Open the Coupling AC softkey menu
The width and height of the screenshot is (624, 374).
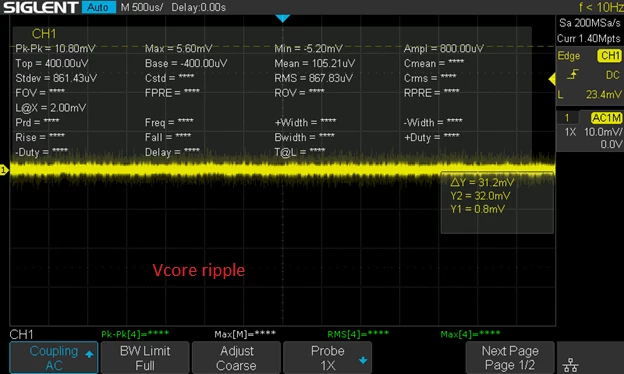[x=53, y=358]
